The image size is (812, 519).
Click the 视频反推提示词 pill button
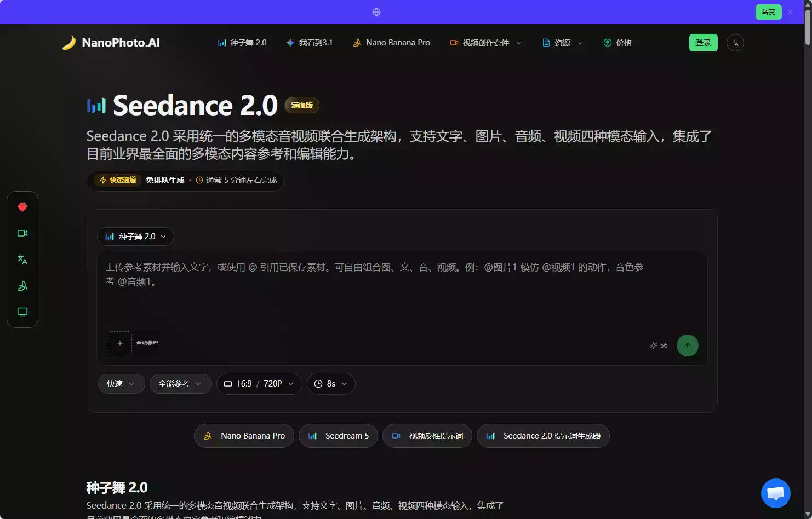pos(427,436)
